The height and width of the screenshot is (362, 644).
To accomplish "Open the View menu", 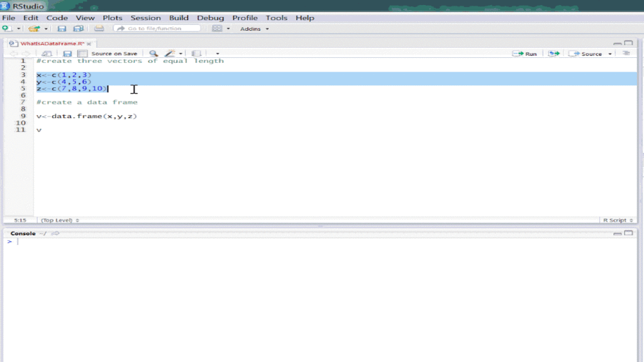I will [x=85, y=18].
